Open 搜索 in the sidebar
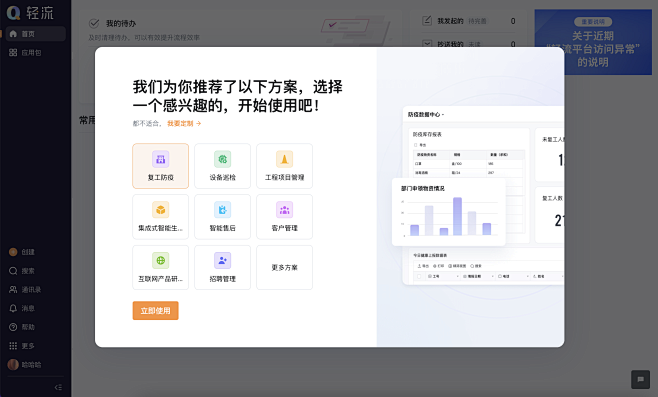Viewport: 658px width, 397px height. tap(22, 271)
